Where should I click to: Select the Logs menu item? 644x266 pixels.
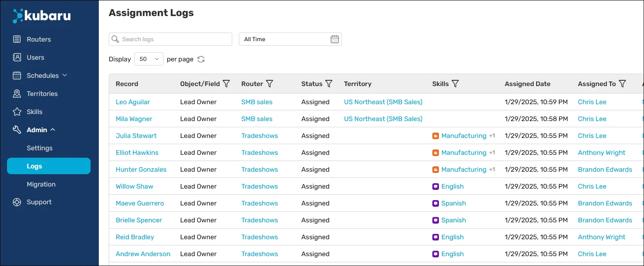(x=49, y=166)
